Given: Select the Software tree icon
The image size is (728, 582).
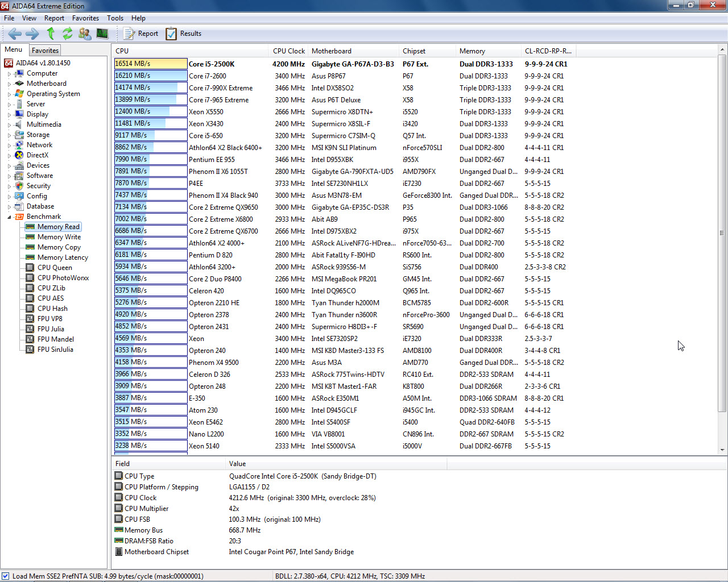Looking at the screenshot, I should coord(19,176).
